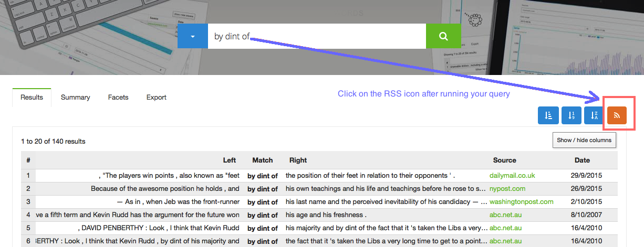Go to the Export tab
Screen dimensions: 644x247
tap(157, 97)
